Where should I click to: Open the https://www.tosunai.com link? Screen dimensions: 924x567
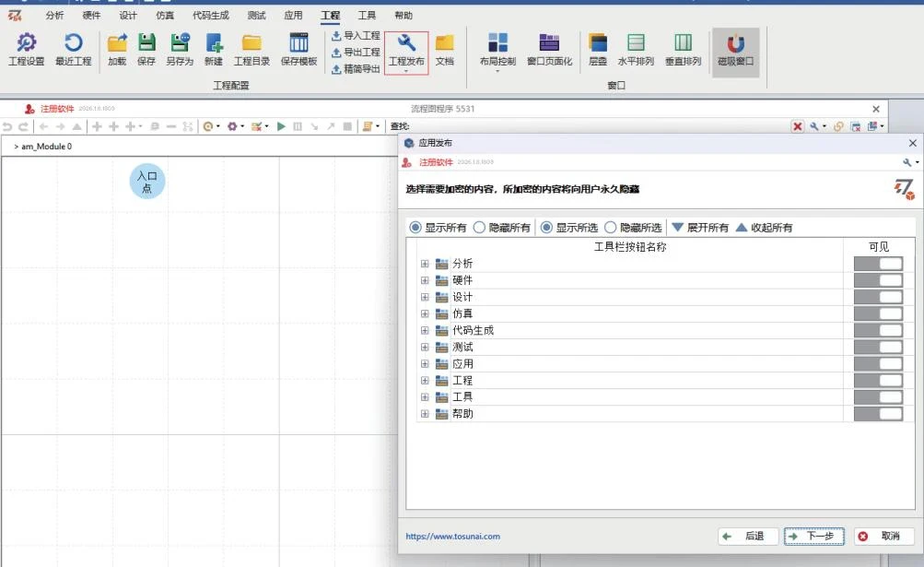coord(452,537)
